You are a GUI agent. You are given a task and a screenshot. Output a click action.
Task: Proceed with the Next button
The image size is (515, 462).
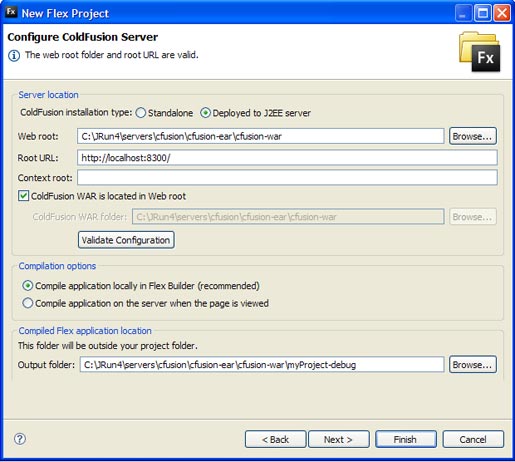339,439
